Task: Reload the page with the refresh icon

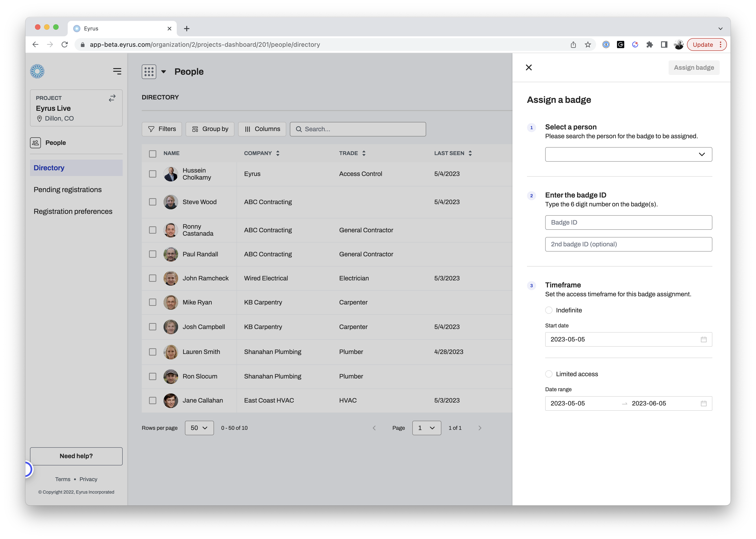Action: pos(65,45)
